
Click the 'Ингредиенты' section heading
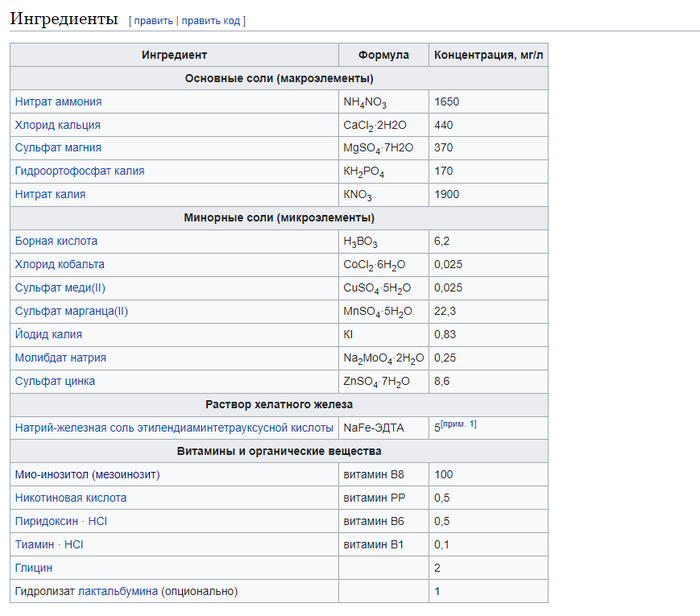coord(64,19)
